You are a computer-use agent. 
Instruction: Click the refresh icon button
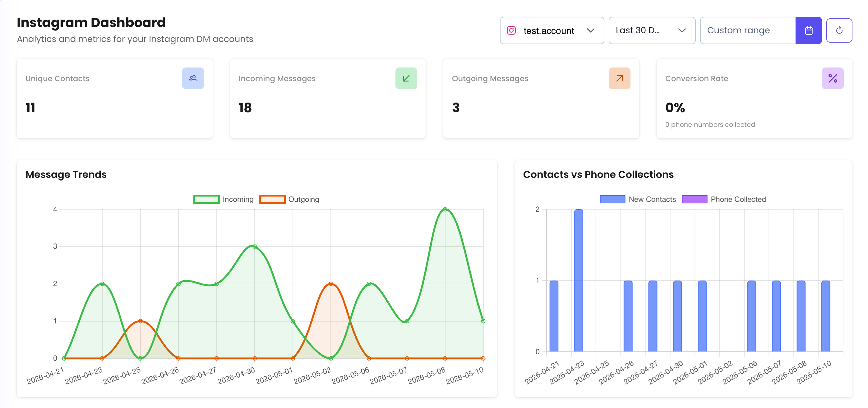pyautogui.click(x=839, y=30)
